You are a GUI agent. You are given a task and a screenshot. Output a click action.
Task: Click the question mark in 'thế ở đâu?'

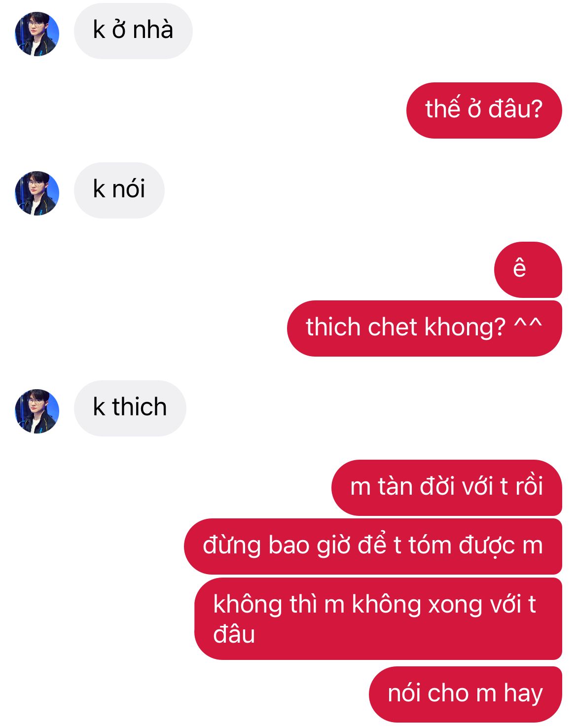pos(537,109)
